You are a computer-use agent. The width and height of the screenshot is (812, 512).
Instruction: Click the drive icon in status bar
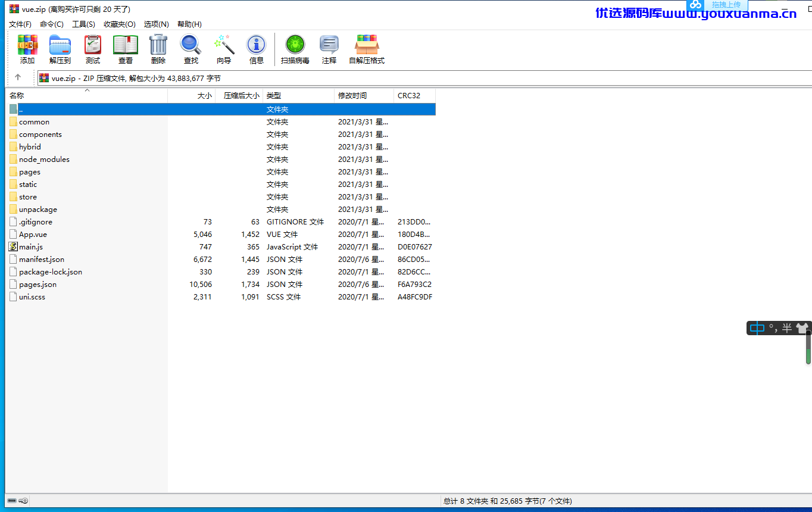12,501
